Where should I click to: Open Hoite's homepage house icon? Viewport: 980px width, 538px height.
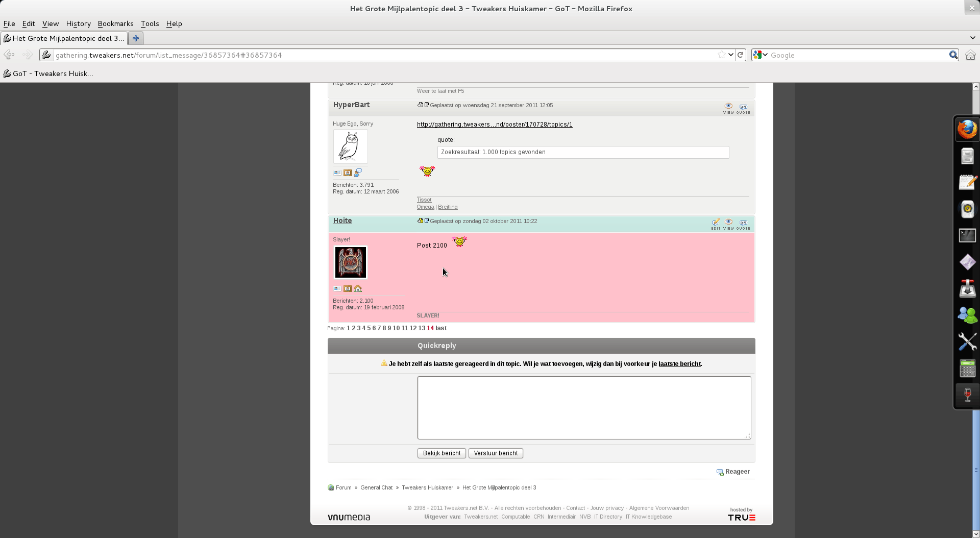coord(358,289)
